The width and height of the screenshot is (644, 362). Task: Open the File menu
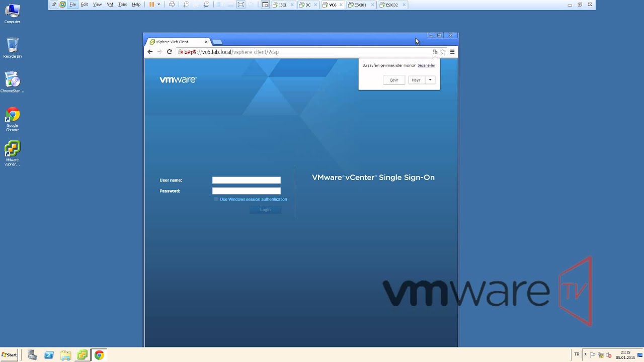73,5
